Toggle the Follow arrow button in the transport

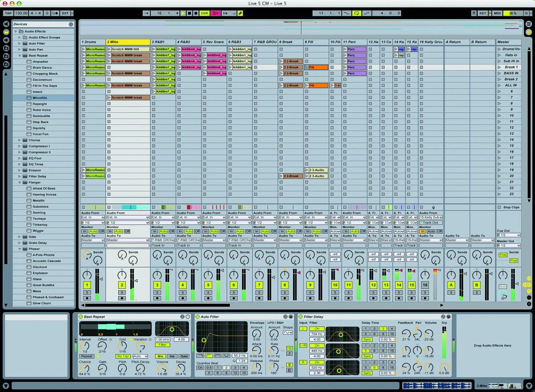pos(146,13)
